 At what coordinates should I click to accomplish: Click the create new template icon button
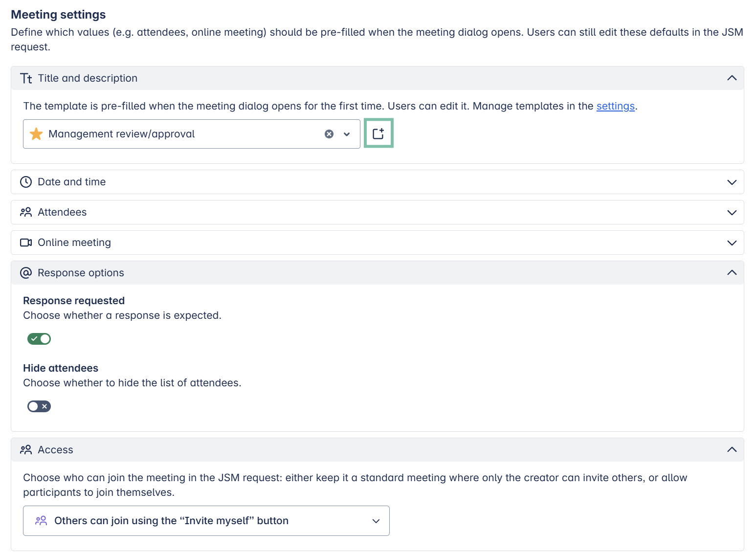378,133
